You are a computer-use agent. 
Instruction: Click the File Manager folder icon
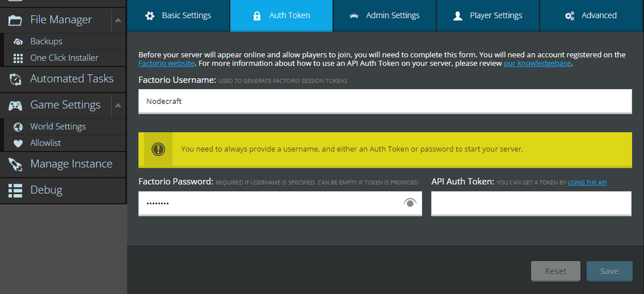15,20
